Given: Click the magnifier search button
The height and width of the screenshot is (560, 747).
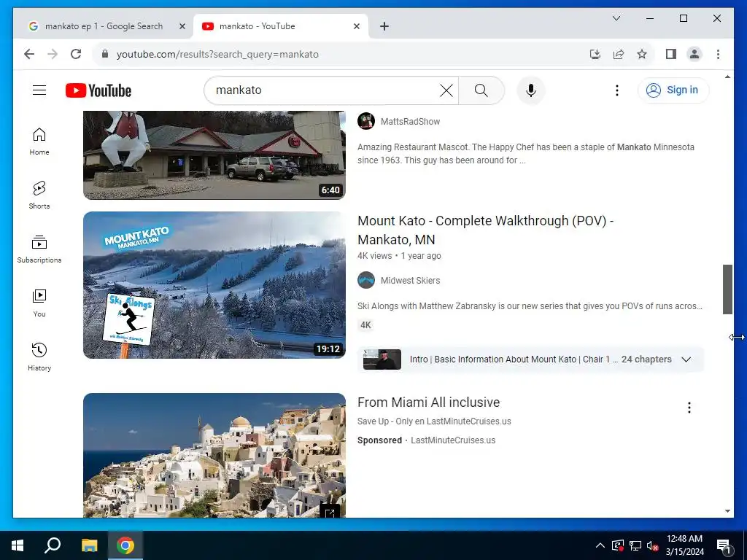Looking at the screenshot, I should (x=481, y=90).
